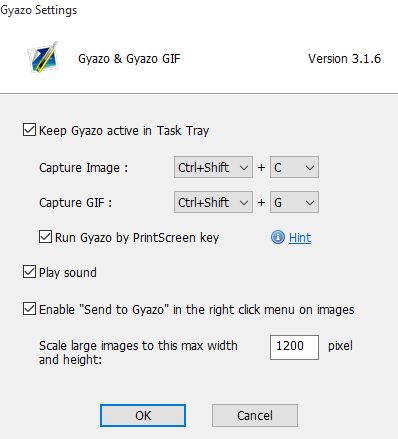398x439 pixels.
Task: Confirm settings with the OK button
Action: (x=143, y=416)
